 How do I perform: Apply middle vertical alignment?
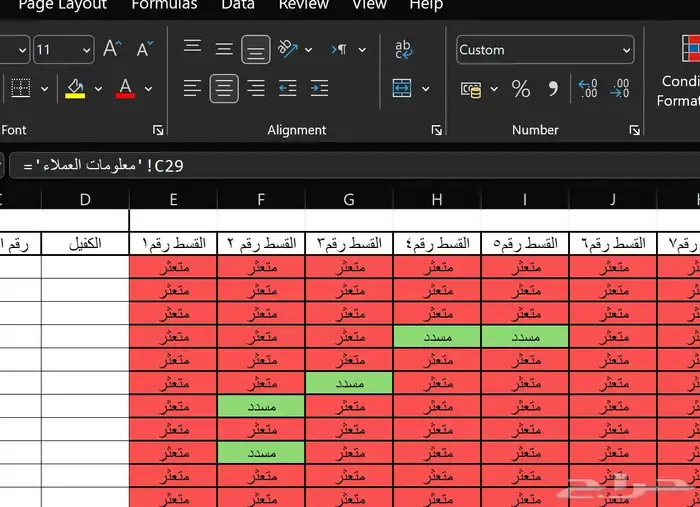(x=224, y=49)
